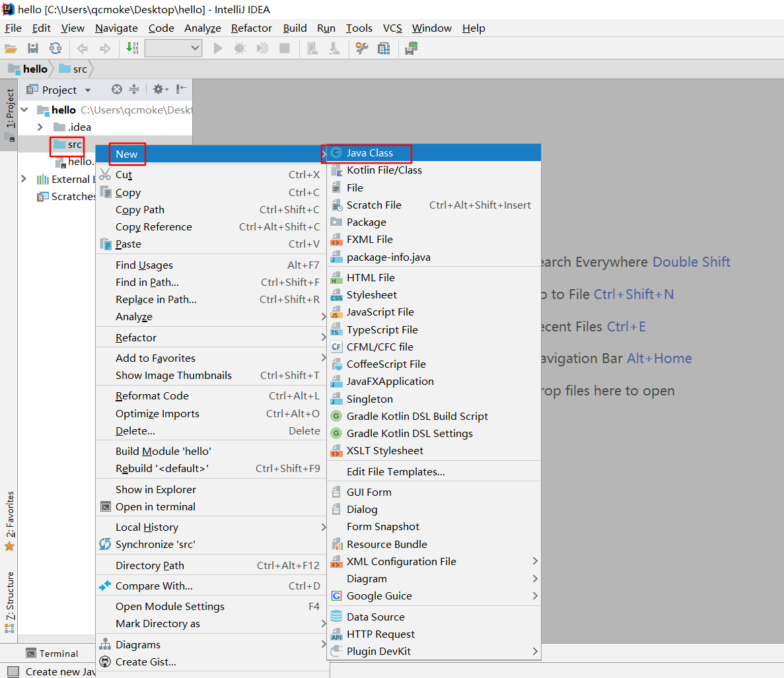Viewport: 784px width, 678px height.
Task: Select the src folder in the project tree
Action: (x=68, y=145)
